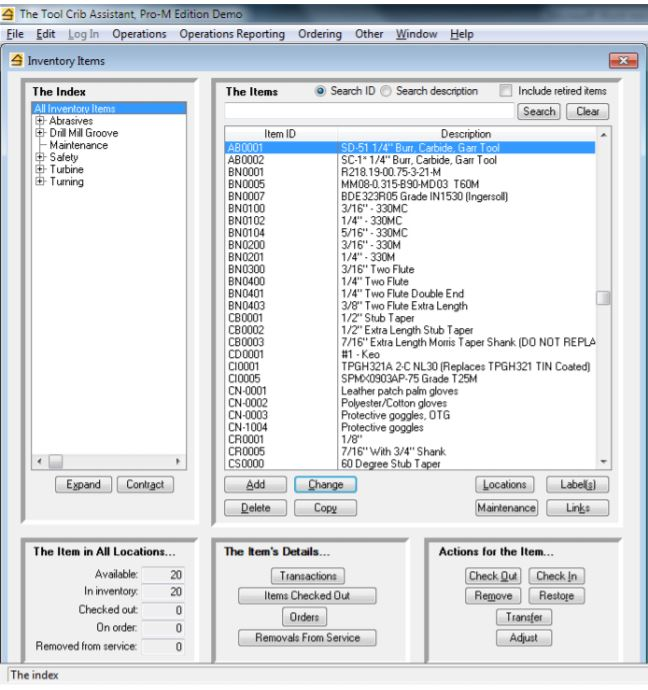
Task: Open the Operations menu
Action: coord(139,34)
